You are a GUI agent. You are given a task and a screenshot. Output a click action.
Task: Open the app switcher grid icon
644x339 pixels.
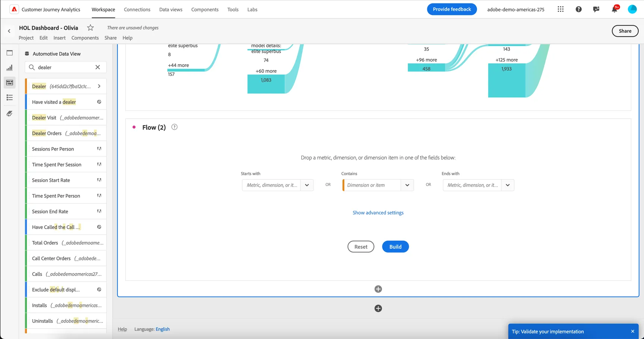tap(561, 9)
